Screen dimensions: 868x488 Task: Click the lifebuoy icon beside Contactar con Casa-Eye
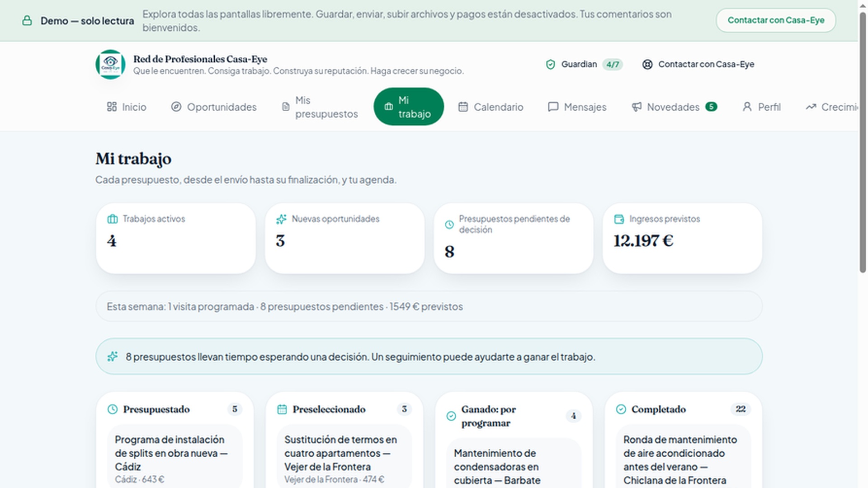coord(647,65)
